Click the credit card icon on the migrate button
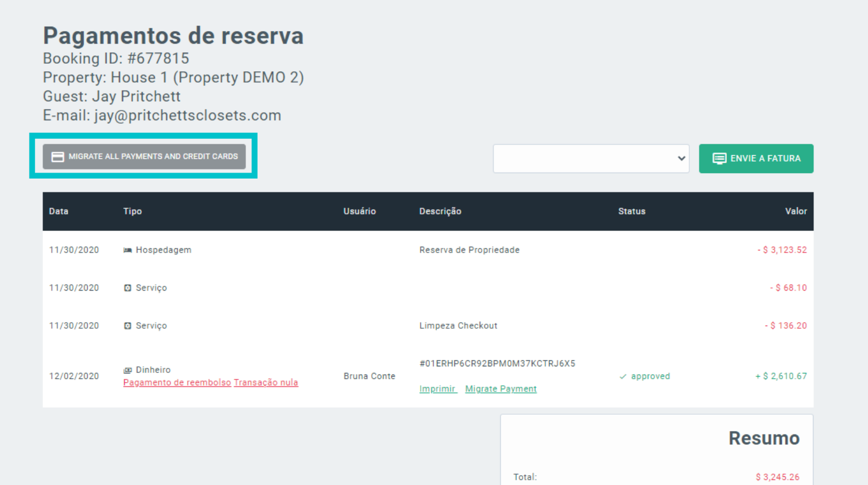The width and height of the screenshot is (868, 485). (x=58, y=157)
